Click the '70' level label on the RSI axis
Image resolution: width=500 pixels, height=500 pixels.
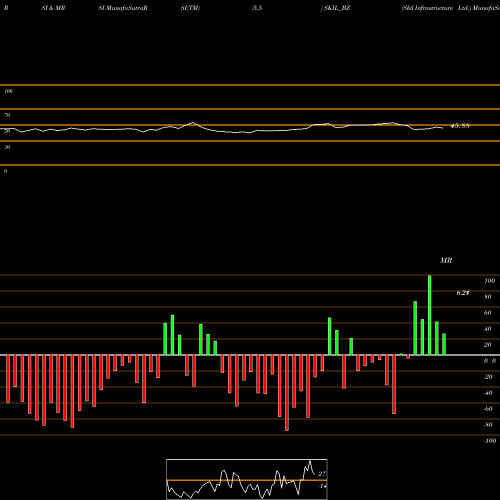(7, 115)
